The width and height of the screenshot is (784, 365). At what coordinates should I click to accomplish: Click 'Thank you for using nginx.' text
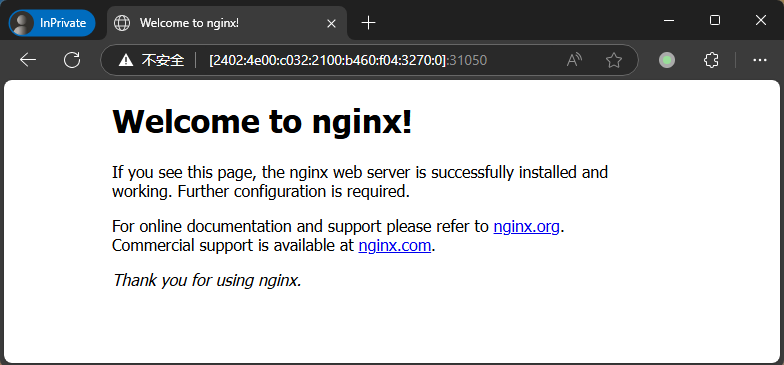pyautogui.click(x=207, y=280)
